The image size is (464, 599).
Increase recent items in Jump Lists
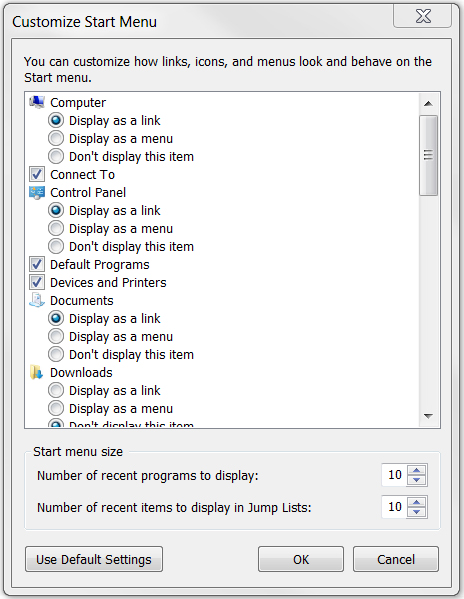417,502
